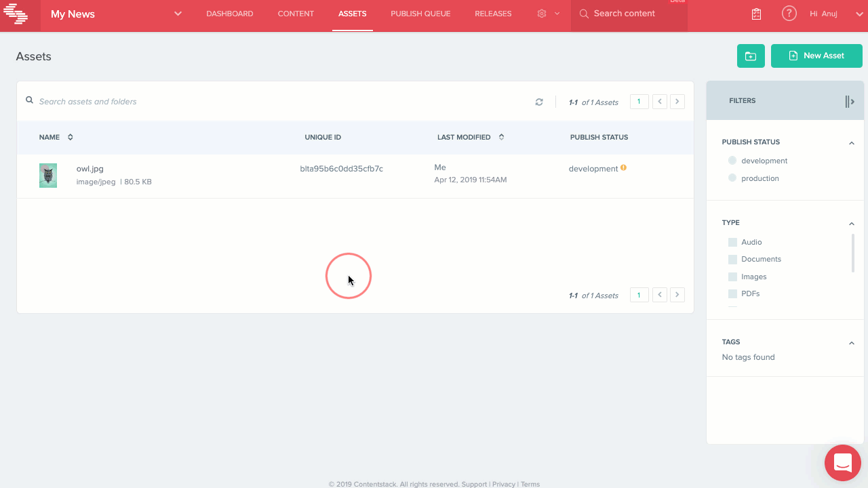This screenshot has width=868, height=488.
Task: Click the New Asset button
Action: click(x=816, y=56)
